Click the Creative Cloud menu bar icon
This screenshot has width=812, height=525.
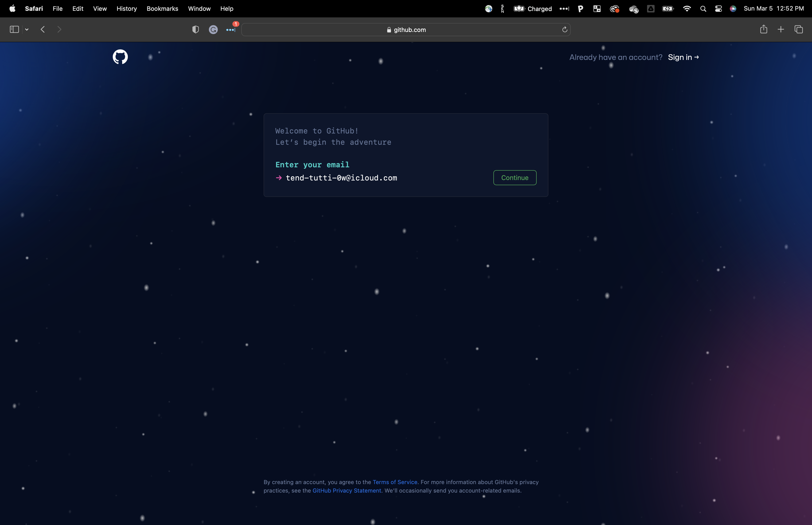[614, 9]
